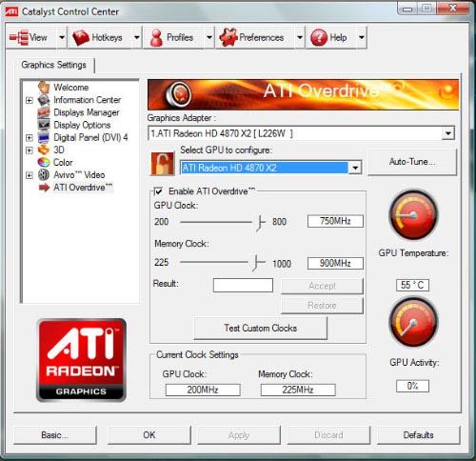Click the Information Center icon
476x461 pixels.
(x=44, y=100)
